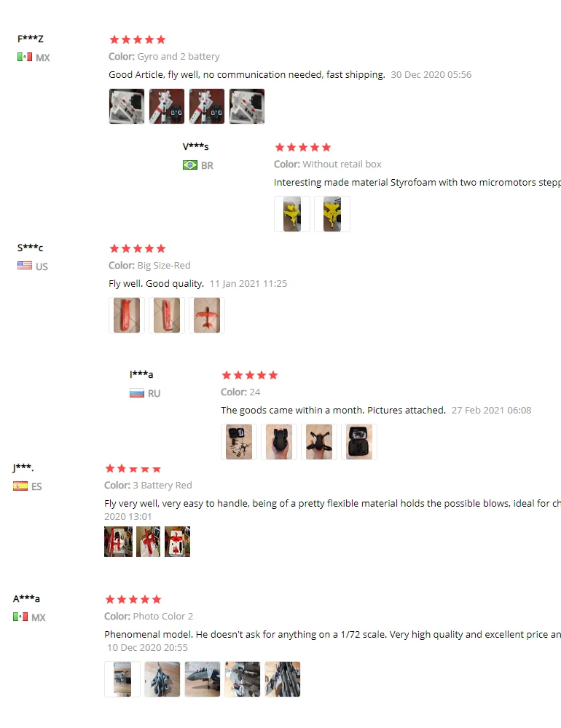Open last jet model photo by A***a

point(283,679)
